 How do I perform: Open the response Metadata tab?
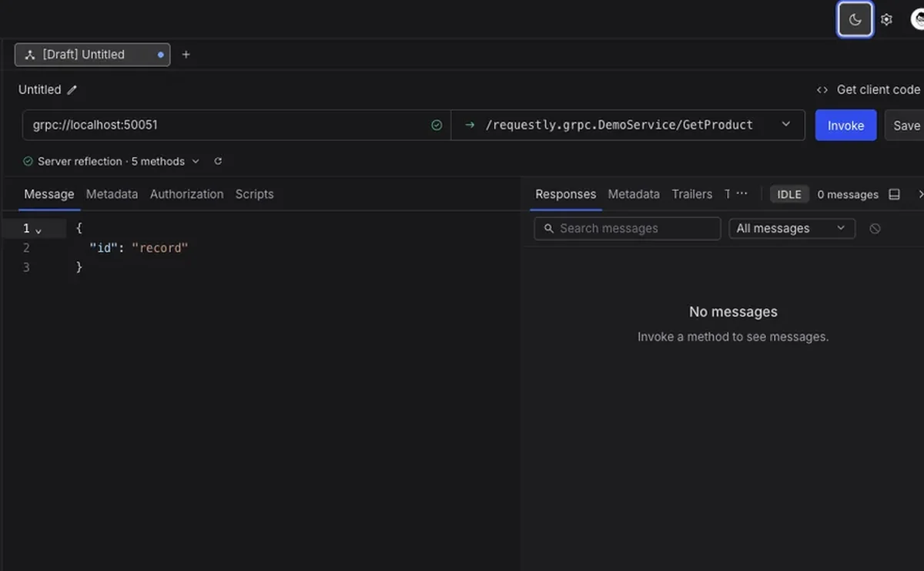[634, 194]
